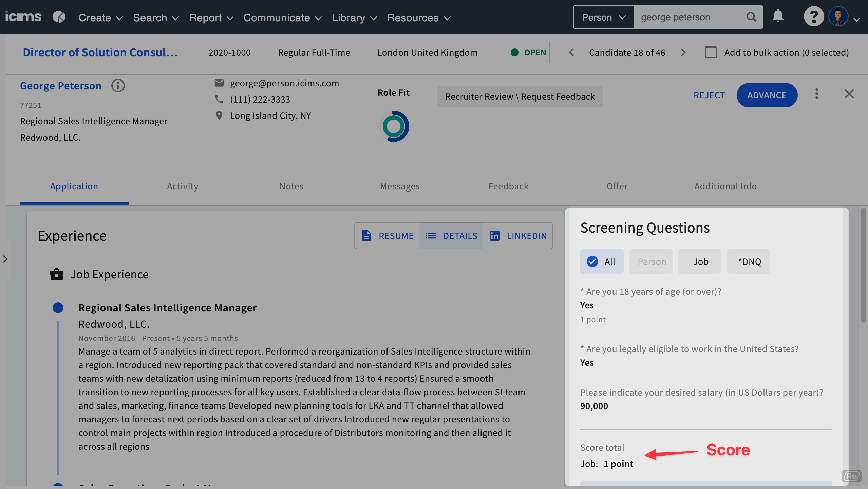Switch to Additional Info tab
The width and height of the screenshot is (868, 489).
(725, 186)
